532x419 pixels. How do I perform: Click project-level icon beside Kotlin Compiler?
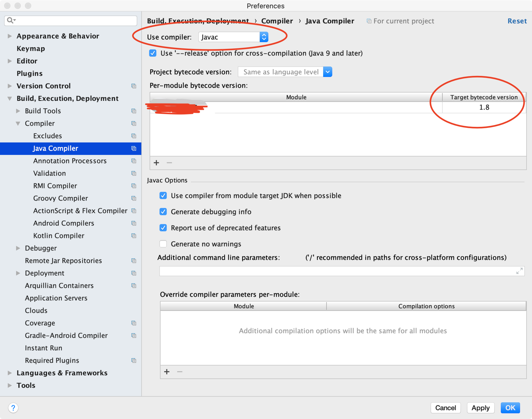[134, 235]
